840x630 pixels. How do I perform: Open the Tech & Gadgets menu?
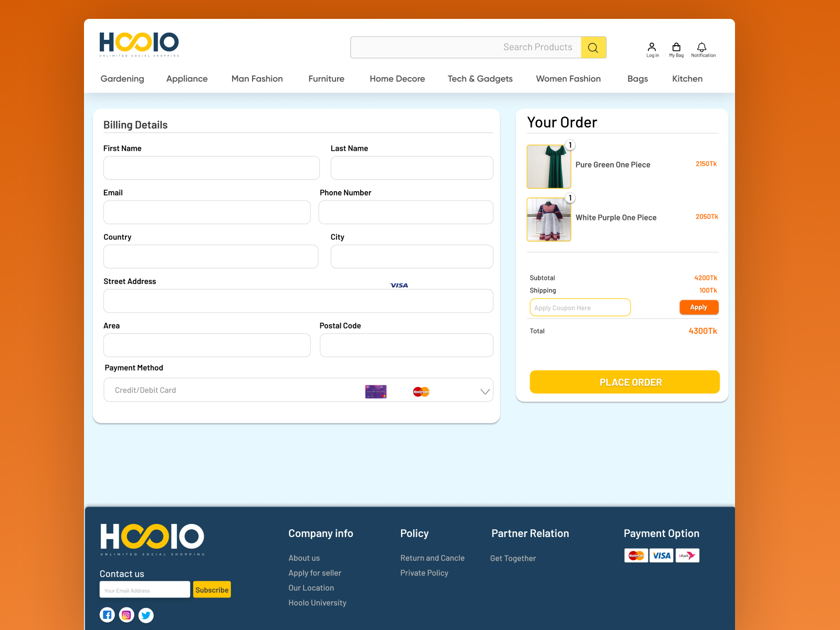coord(480,79)
